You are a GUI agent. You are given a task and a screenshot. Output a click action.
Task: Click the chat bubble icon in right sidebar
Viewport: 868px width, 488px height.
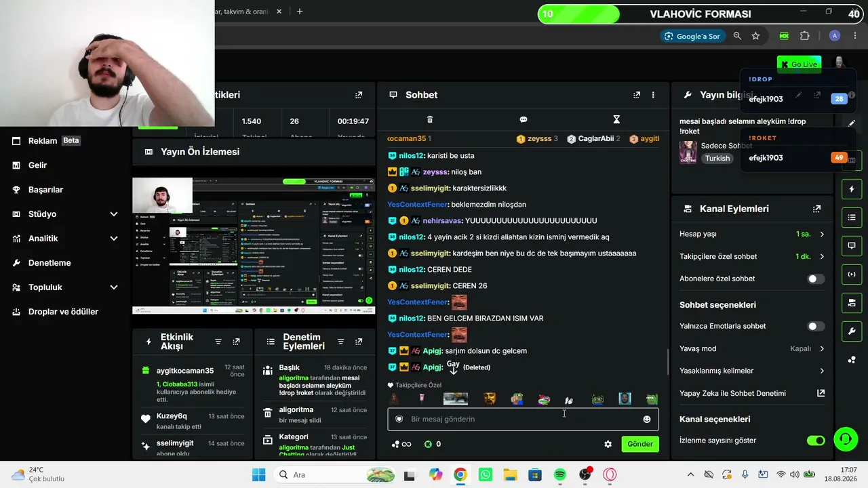[x=852, y=245]
